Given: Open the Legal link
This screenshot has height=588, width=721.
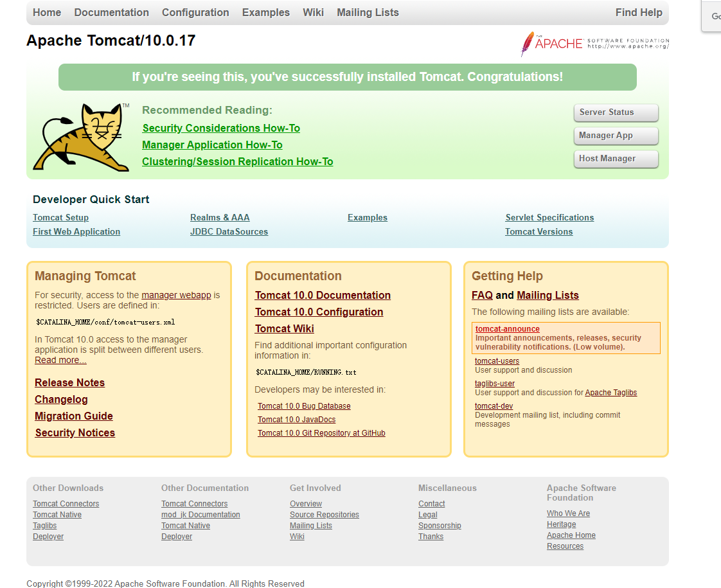Looking at the screenshot, I should click(x=427, y=515).
